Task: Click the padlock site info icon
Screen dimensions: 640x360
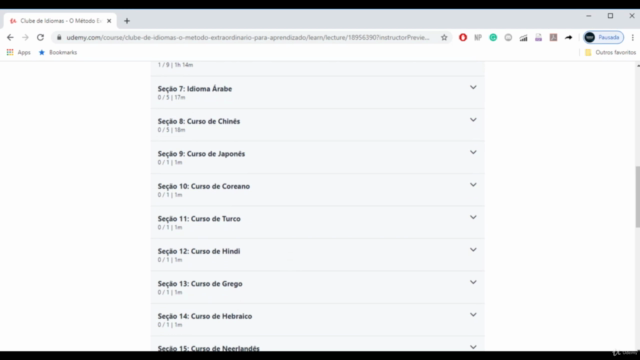Action: [x=59, y=38]
